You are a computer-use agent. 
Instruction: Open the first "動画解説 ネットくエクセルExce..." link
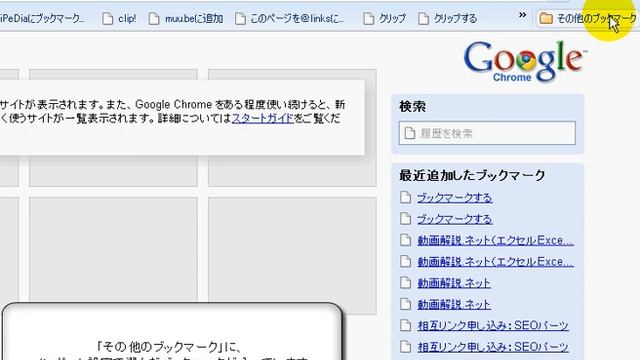coord(496,240)
